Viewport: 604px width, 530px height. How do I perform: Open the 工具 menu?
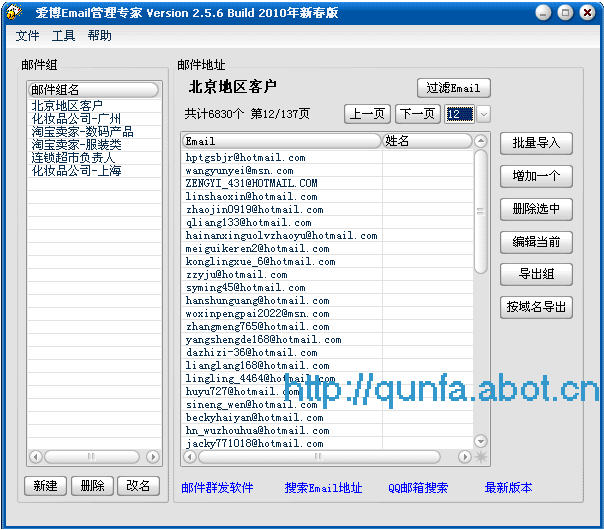coord(63,36)
